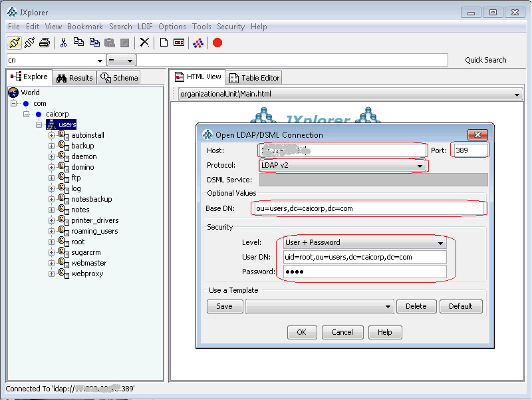The width and height of the screenshot is (532, 400).
Task: Click the autoinstall user icon
Action: pos(63,135)
